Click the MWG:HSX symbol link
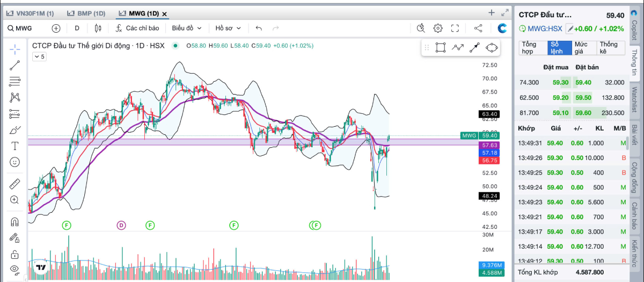The height and width of the screenshot is (282, 644). (x=541, y=28)
